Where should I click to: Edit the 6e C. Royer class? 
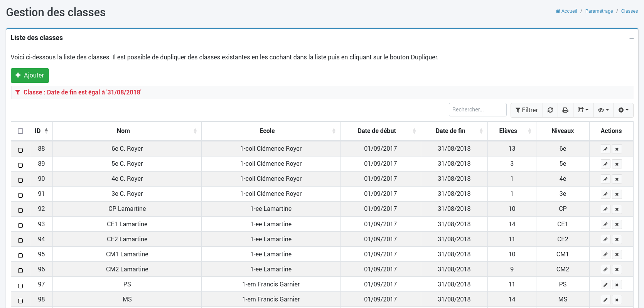[605, 149]
